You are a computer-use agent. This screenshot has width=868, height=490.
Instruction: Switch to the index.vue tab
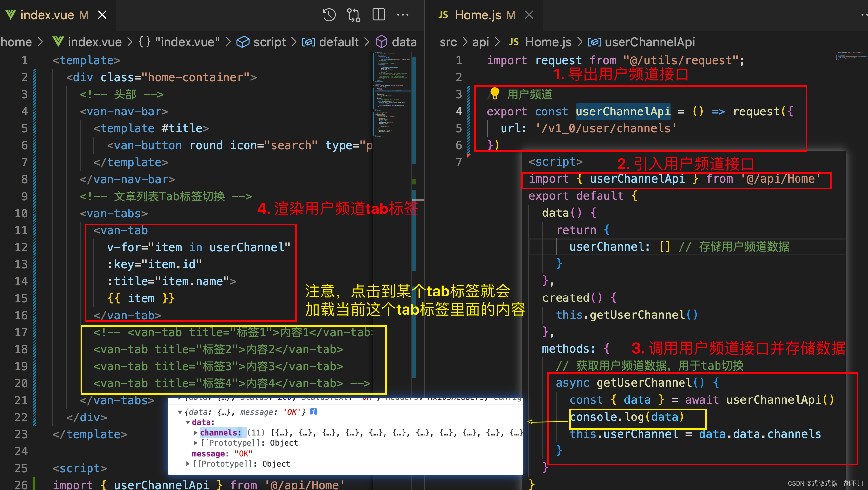[47, 15]
